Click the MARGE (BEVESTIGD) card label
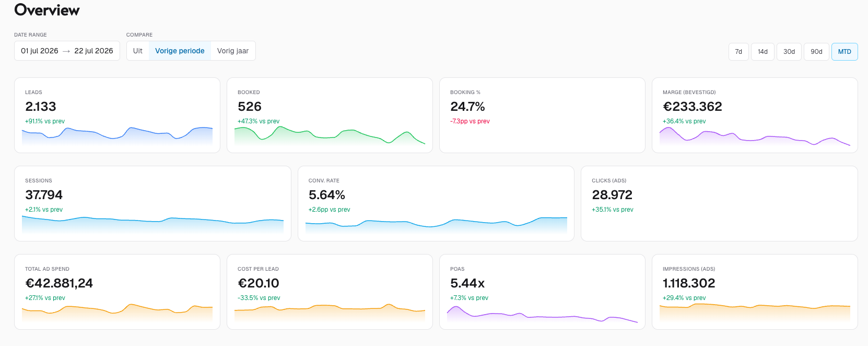This screenshot has height=346, width=868. click(689, 93)
